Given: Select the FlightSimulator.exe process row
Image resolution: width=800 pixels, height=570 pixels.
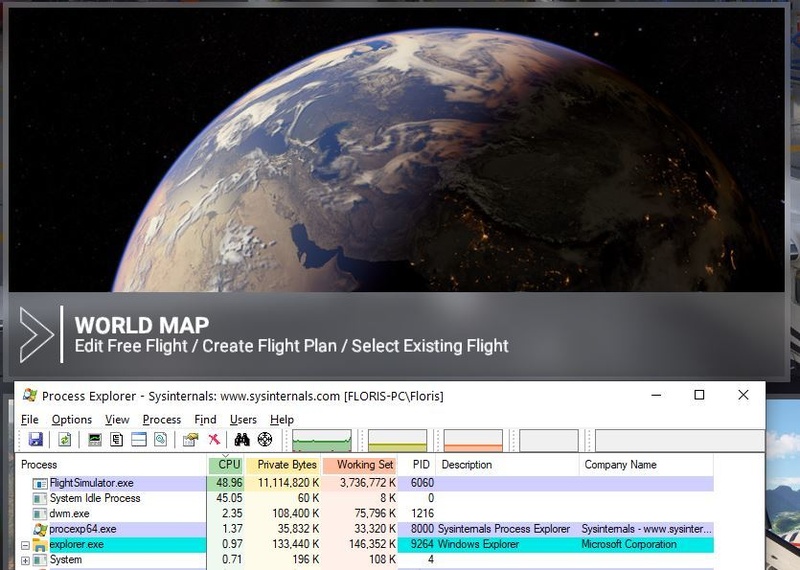Looking at the screenshot, I should 365,483.
